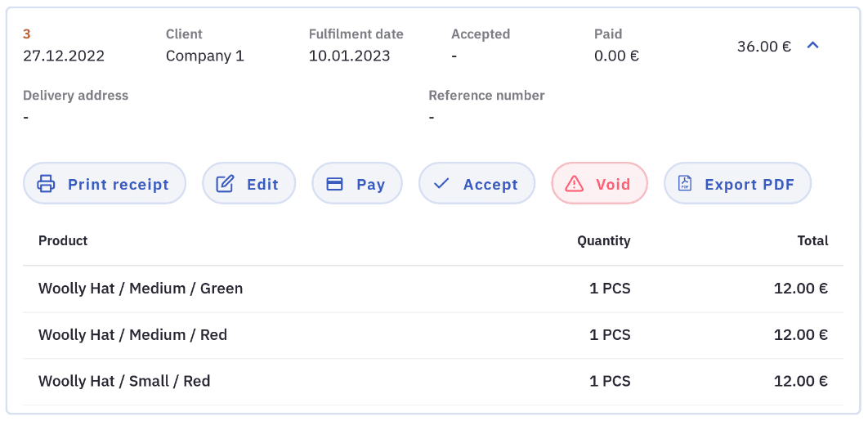Click the checkmark Accept icon
Viewport: 868px width, 421px height.
(x=441, y=184)
